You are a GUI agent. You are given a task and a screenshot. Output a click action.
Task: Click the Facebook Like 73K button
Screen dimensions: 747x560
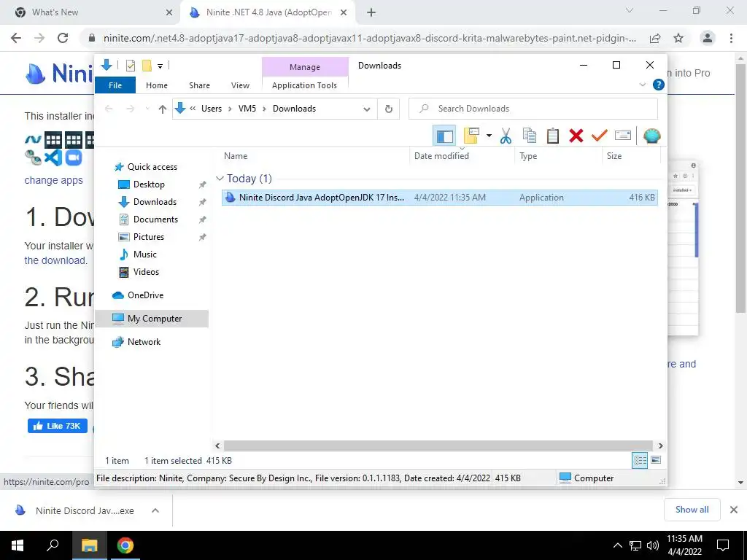[x=58, y=426]
